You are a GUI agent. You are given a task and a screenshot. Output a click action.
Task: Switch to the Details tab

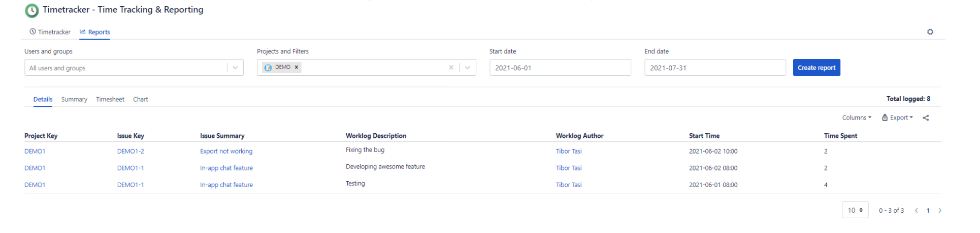pos(43,99)
